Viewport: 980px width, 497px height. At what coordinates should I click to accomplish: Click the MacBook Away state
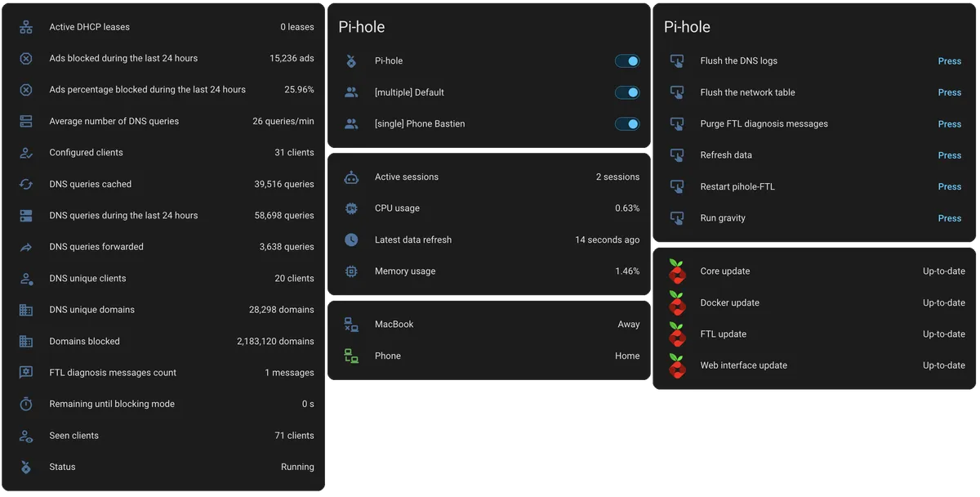629,325
